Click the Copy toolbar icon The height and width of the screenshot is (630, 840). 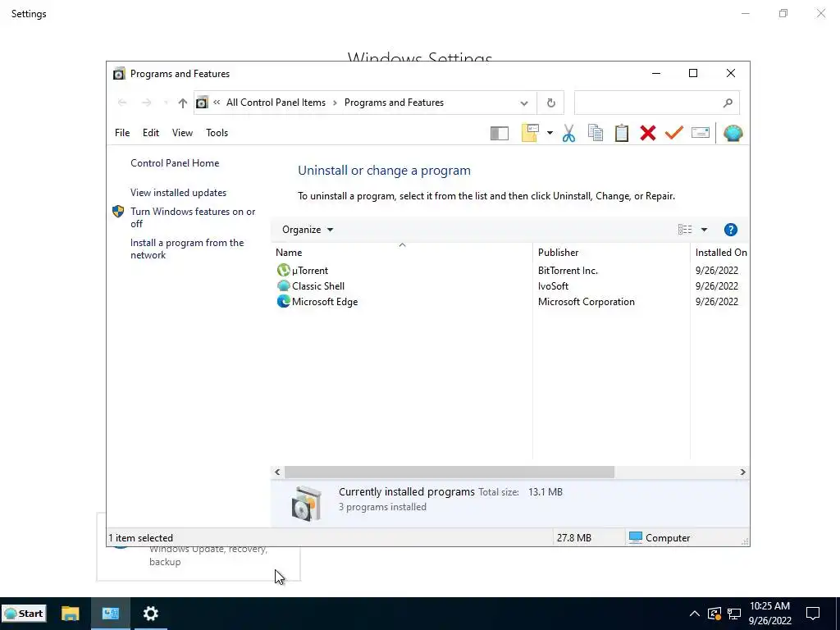[596, 133]
